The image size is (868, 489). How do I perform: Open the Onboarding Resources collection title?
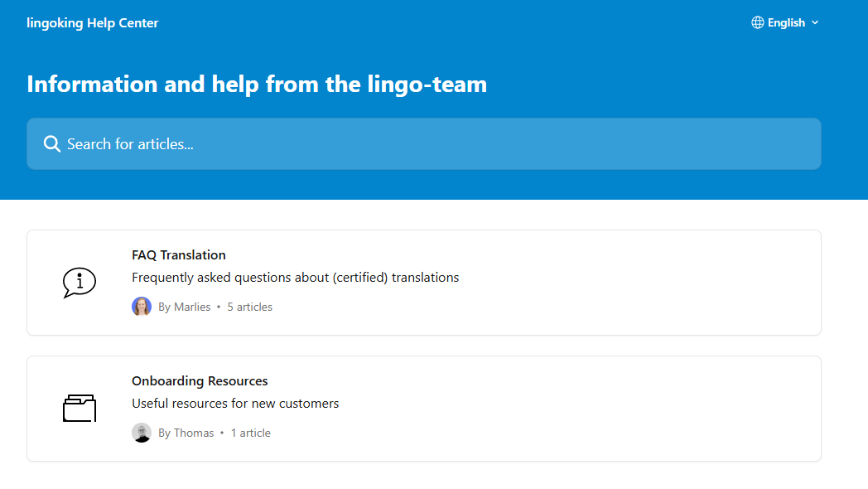pos(200,381)
